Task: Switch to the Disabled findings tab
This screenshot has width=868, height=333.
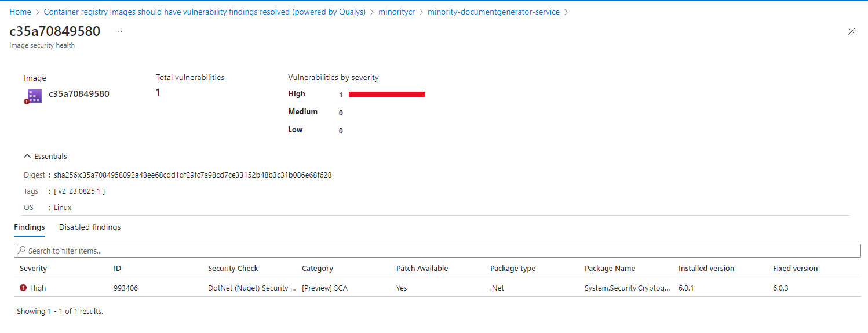Action: click(90, 227)
